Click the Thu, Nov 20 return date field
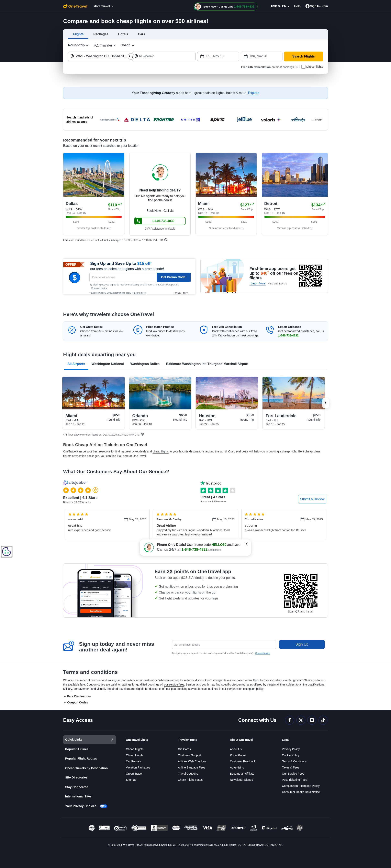The image size is (391, 868). (261, 56)
